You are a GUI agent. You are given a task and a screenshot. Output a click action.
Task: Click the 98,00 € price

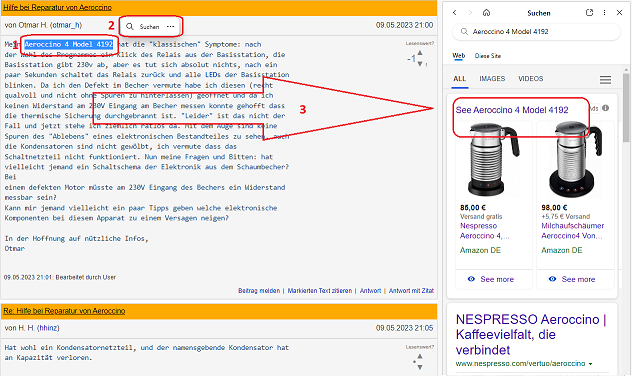click(554, 208)
